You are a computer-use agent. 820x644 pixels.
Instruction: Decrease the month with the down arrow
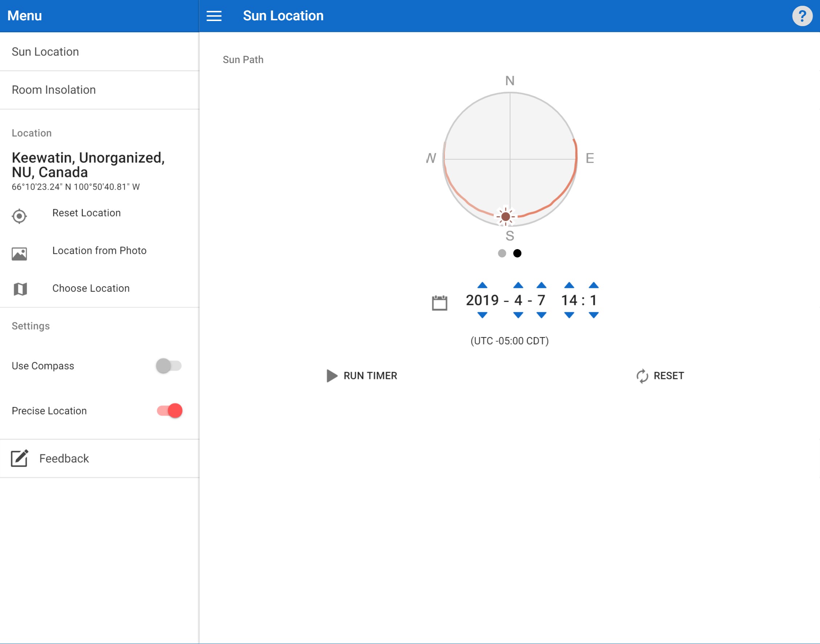click(518, 315)
